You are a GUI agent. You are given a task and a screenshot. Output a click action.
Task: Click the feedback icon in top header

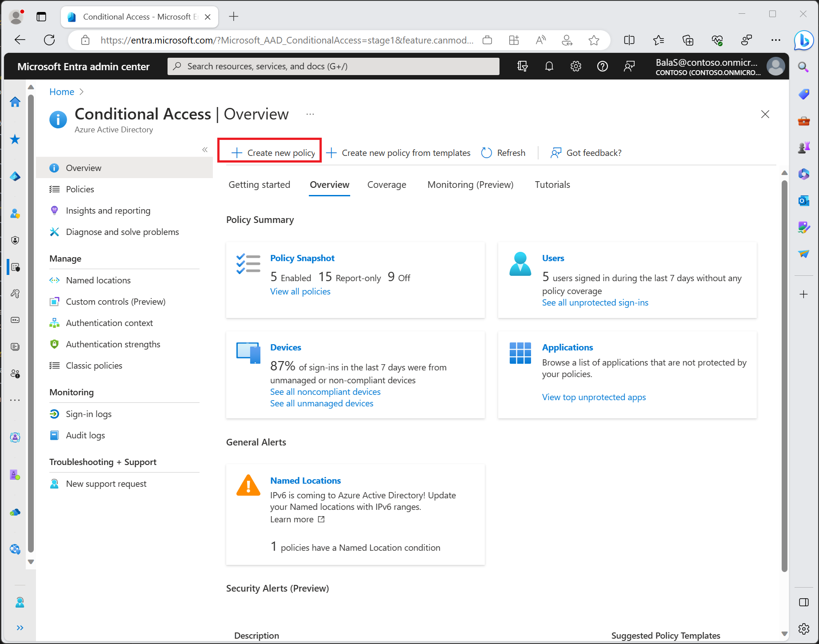(x=629, y=66)
